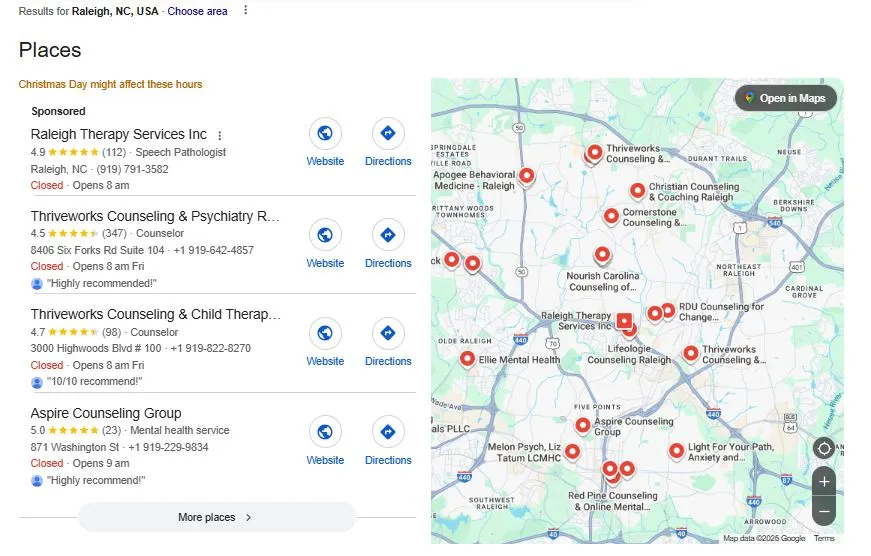Select Aspire Counseling Group map pin
This screenshot has width=871, height=556.
(x=582, y=425)
